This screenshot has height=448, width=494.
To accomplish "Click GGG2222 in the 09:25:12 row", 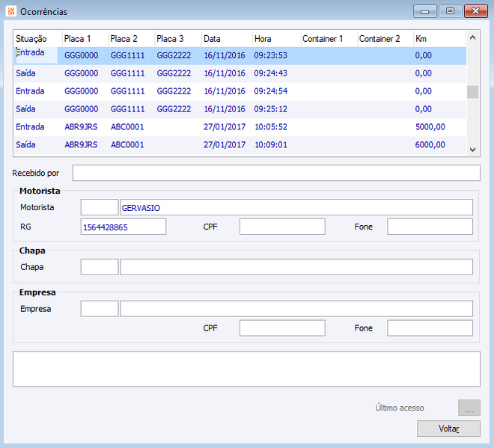I will (x=174, y=109).
